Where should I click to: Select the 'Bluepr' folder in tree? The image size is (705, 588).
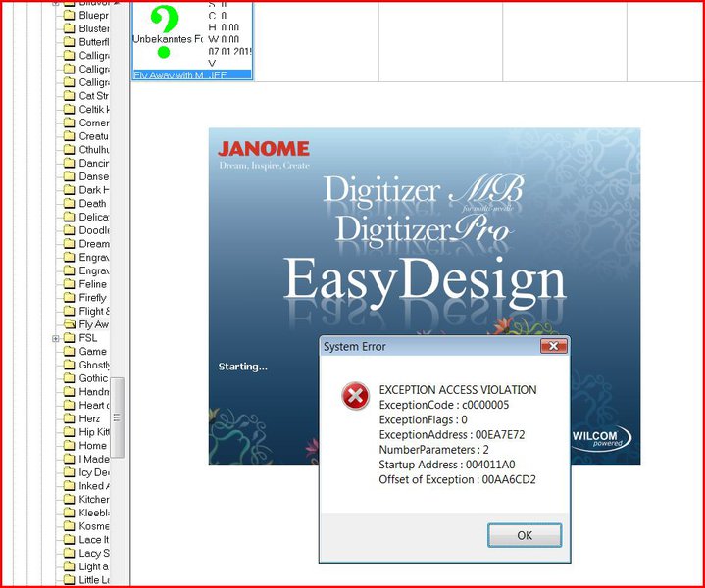[x=93, y=15]
